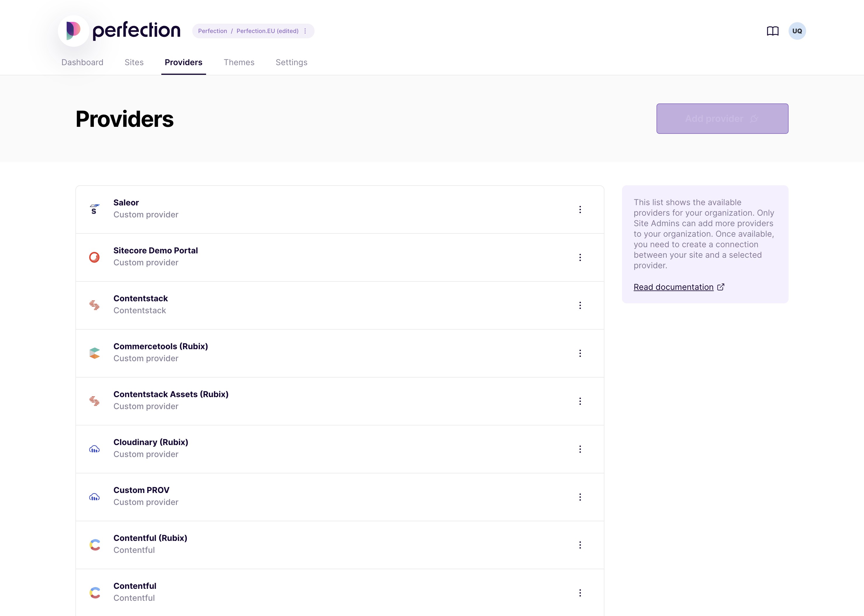The image size is (864, 616).
Task: Click the Commercetools (Rubix) logo icon
Action: (94, 353)
